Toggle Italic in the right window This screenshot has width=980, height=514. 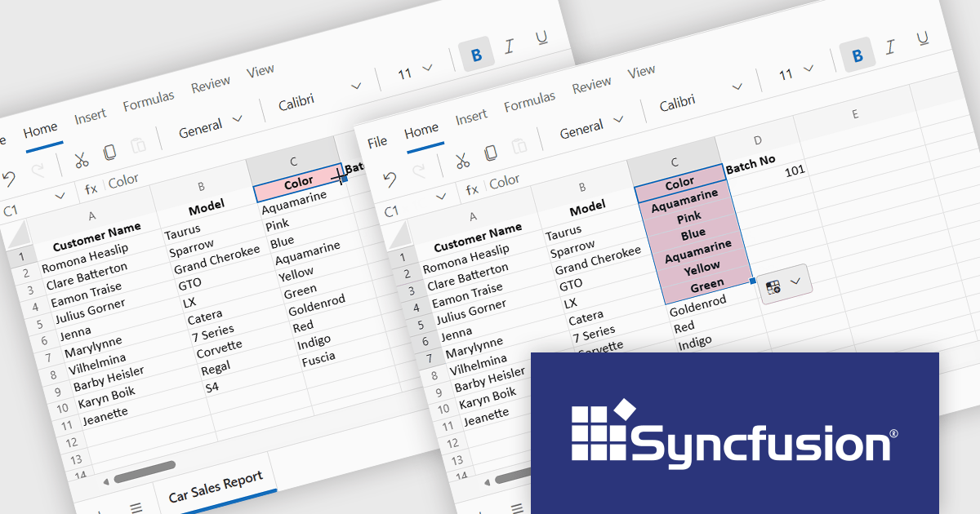tap(891, 46)
